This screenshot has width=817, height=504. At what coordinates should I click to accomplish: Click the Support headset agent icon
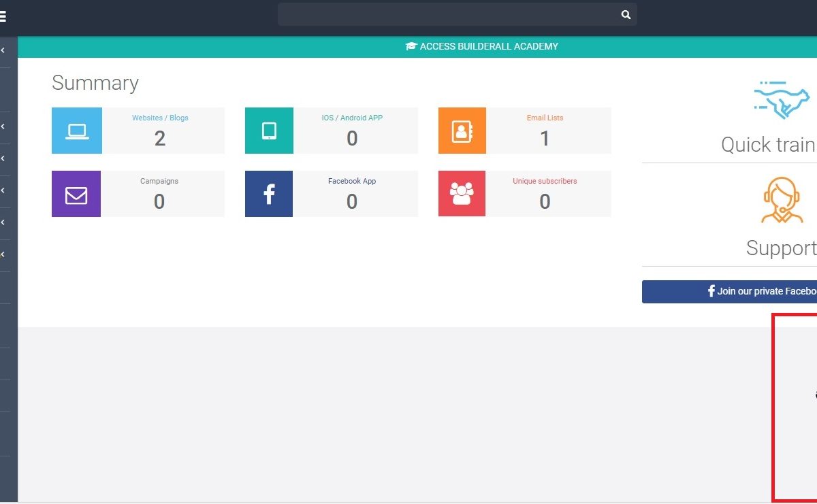[782, 200]
